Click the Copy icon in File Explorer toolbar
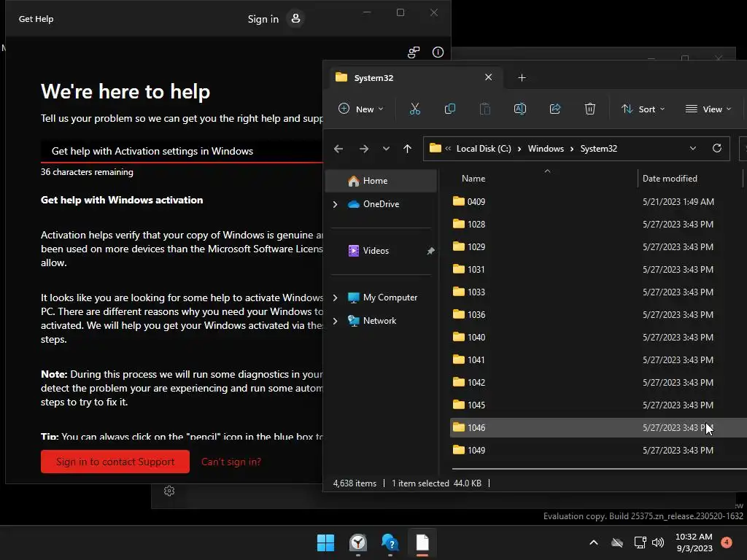 [x=449, y=109]
